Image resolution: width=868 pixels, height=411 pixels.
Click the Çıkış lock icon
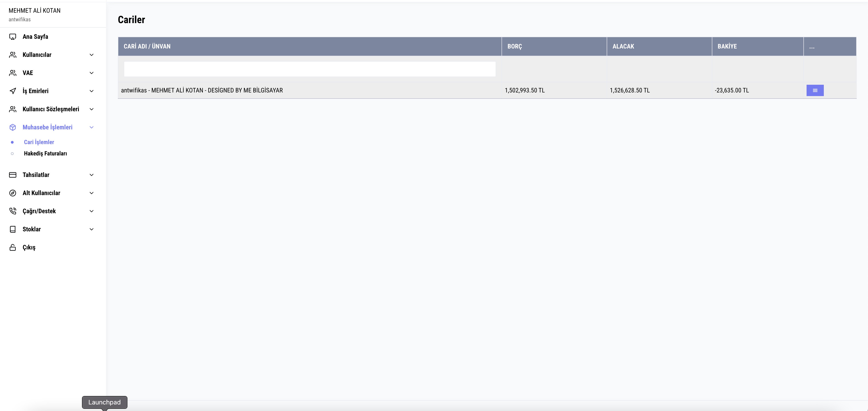(x=12, y=248)
